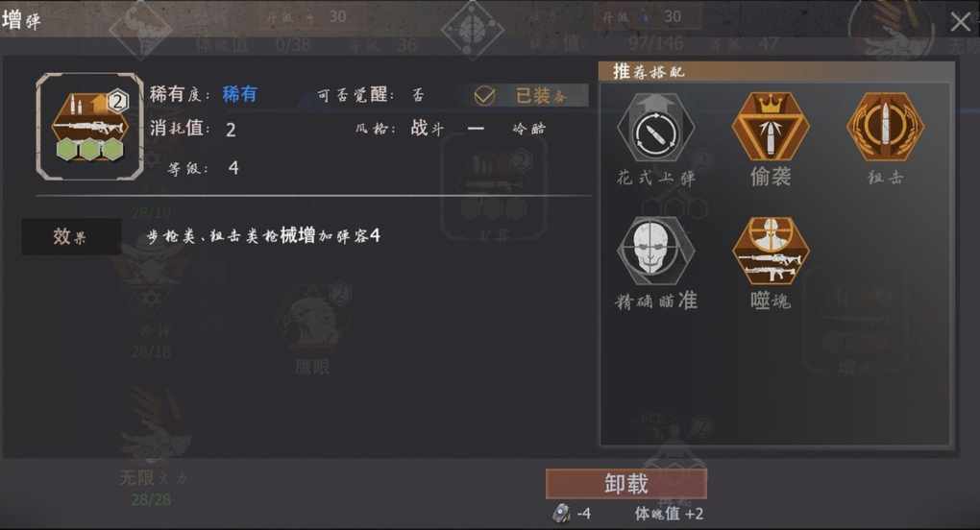
Task: Click the 冷酷 style label
Action: pos(528,129)
